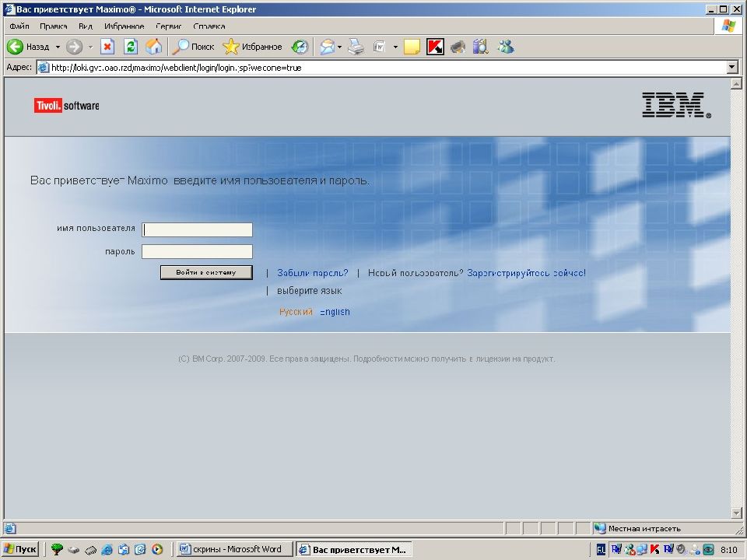Click the grey drive quick launch icon

73,550
